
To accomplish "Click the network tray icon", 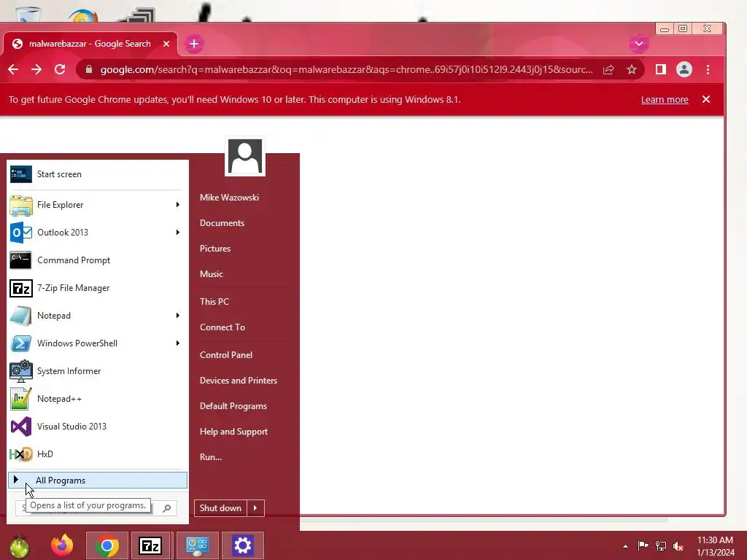I will [661, 545].
